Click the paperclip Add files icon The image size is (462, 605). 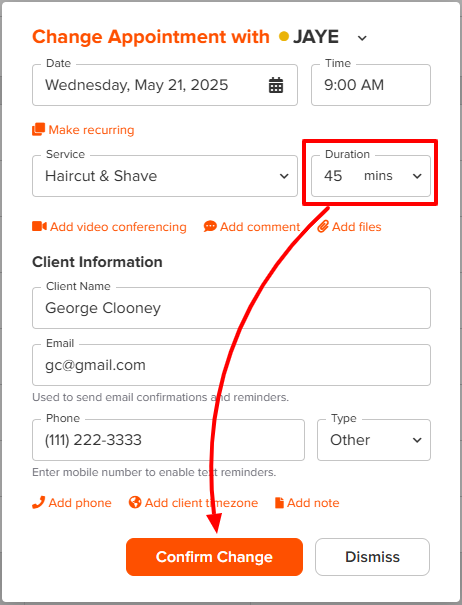(323, 226)
